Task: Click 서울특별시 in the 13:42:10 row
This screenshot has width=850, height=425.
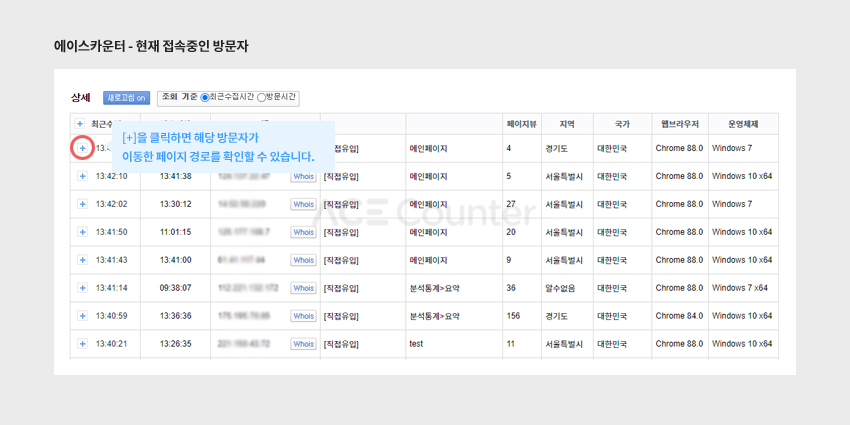Action: point(564,176)
